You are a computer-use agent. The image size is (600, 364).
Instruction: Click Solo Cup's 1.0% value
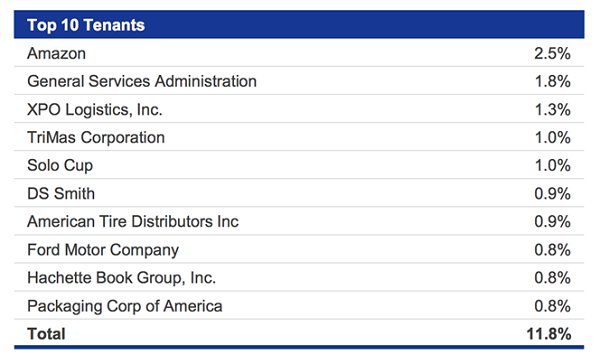552,166
